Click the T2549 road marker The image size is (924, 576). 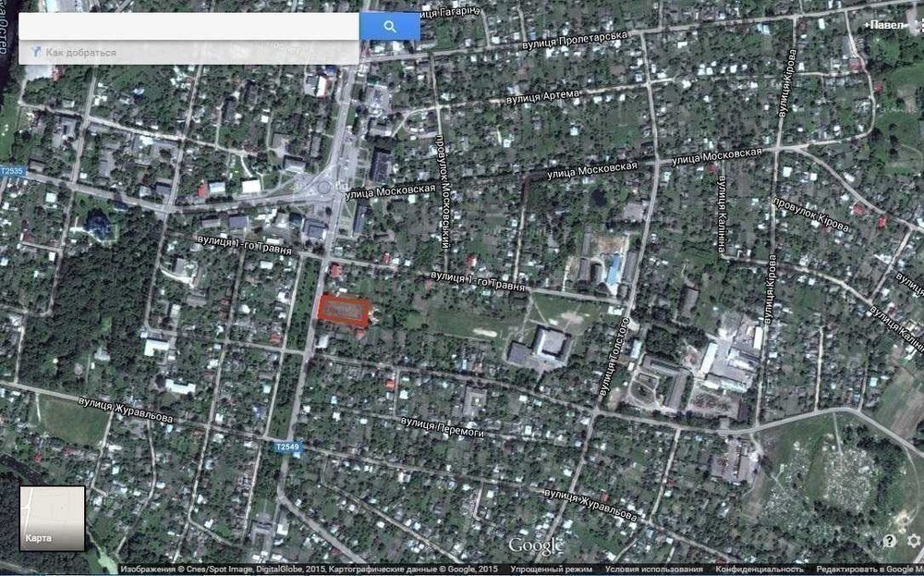tap(286, 447)
